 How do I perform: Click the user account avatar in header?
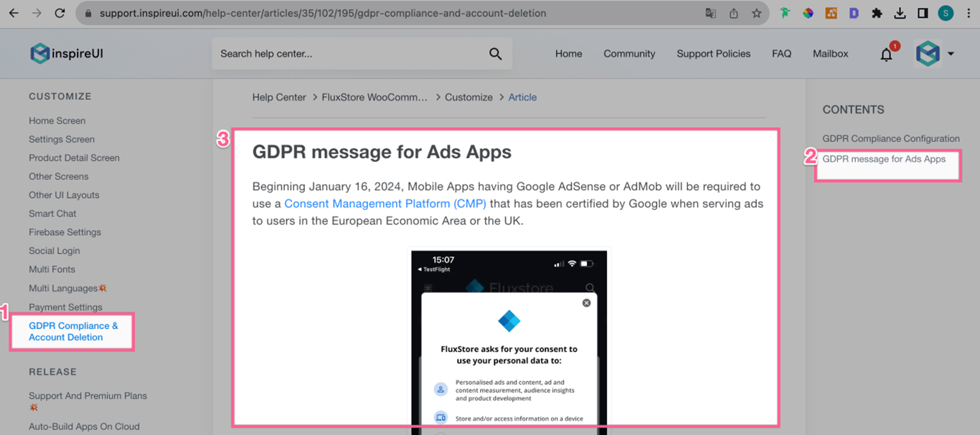(x=928, y=53)
